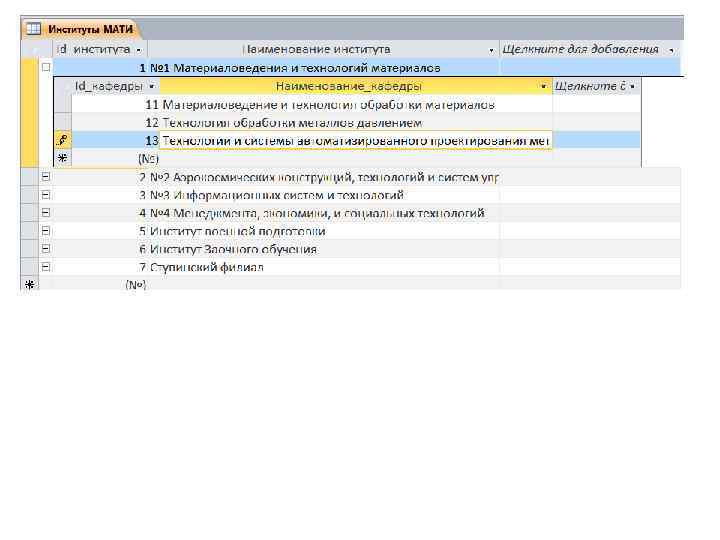The height and width of the screenshot is (540, 720).
Task: Expand subdatasheet for institute №2 row
Action: pyautogui.click(x=45, y=176)
